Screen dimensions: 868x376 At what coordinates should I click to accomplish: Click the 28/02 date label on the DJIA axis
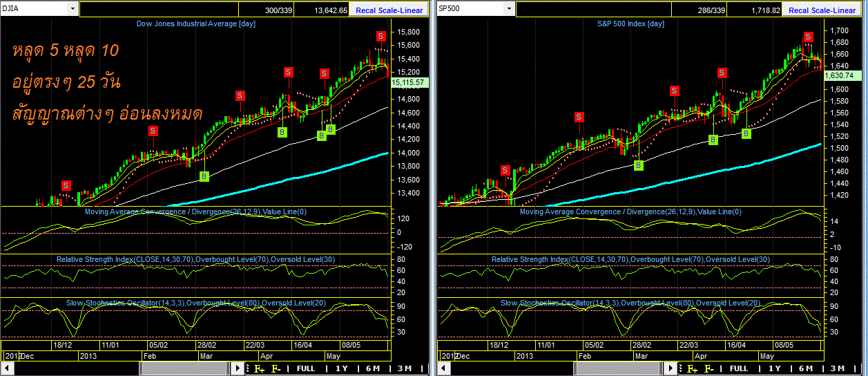(208, 344)
